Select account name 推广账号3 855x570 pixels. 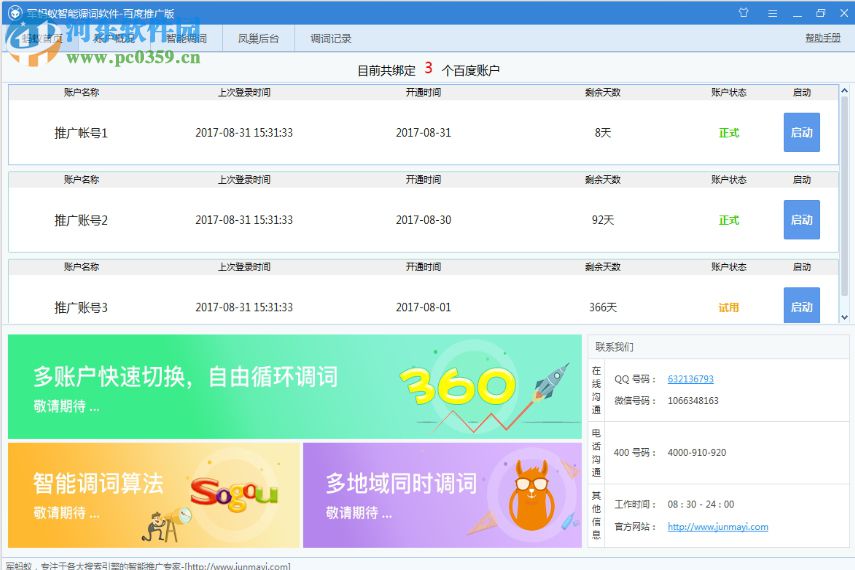point(81,307)
